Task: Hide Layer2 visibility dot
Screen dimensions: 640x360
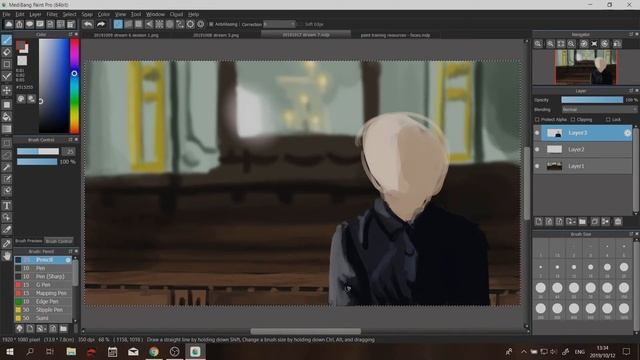Action: coord(537,149)
